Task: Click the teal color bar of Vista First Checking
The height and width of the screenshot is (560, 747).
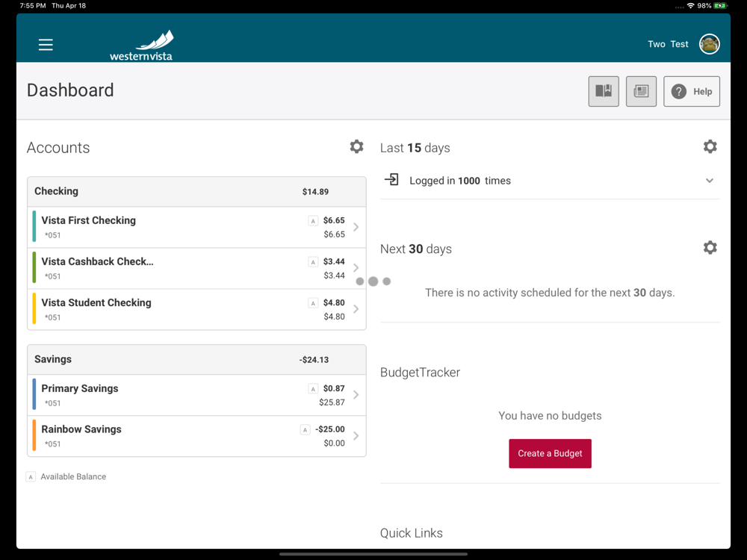Action: (34, 227)
